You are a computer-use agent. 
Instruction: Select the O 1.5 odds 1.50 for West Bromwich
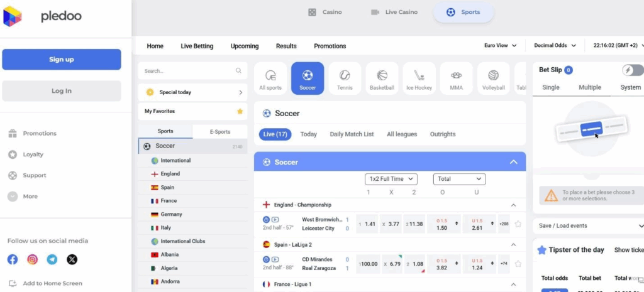click(442, 224)
